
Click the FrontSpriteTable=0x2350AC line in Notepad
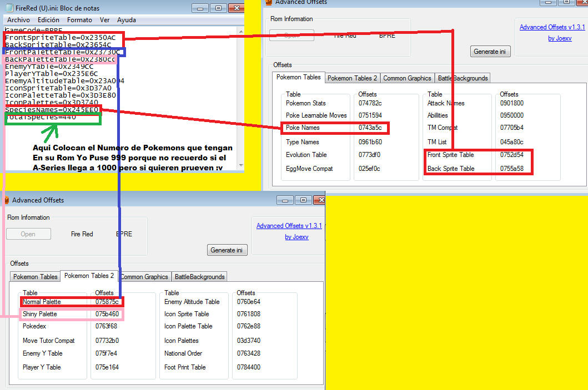click(61, 38)
